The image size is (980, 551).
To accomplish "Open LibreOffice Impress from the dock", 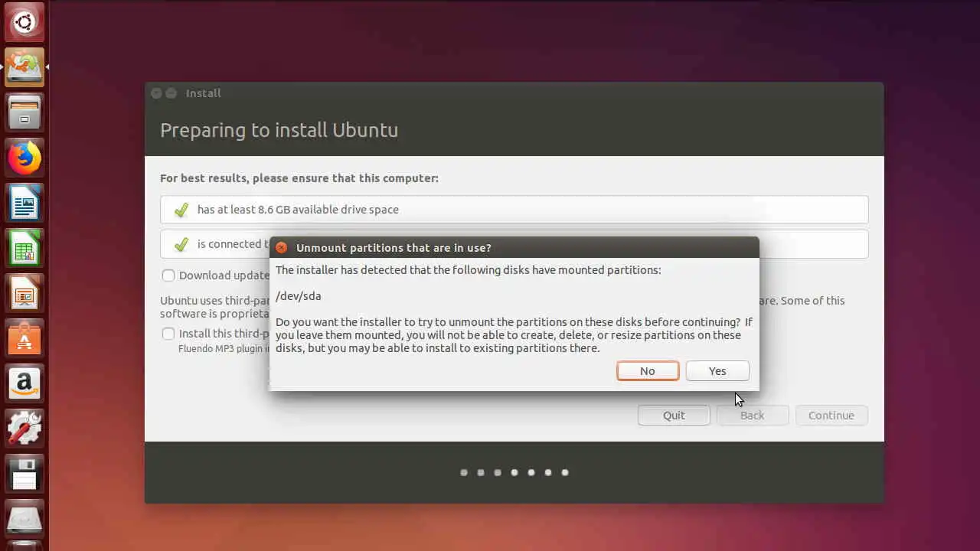I will (x=24, y=294).
